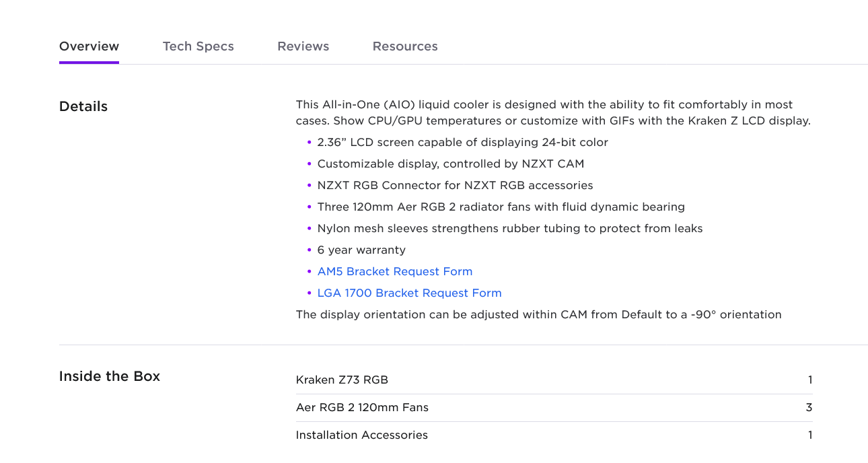Screen dimensions: 868x463
Task: Open the Tech Specs tab
Action: coord(198,46)
